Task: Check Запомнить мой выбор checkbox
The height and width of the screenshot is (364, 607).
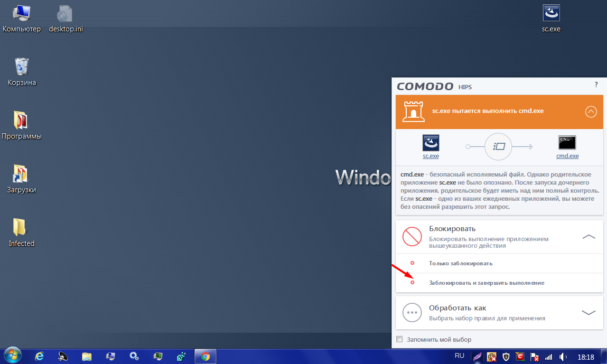Action: (399, 339)
